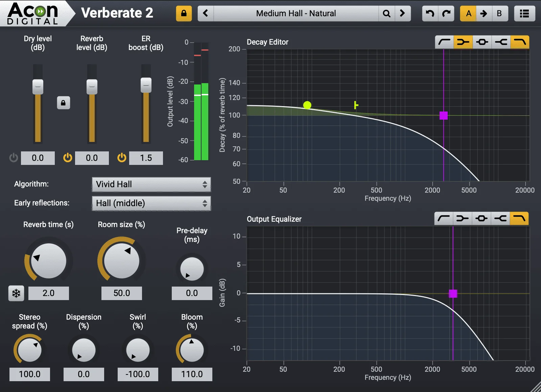Enable the peak filter band in Output Equalizer
Screen dimensions: 541x392
click(x=483, y=219)
